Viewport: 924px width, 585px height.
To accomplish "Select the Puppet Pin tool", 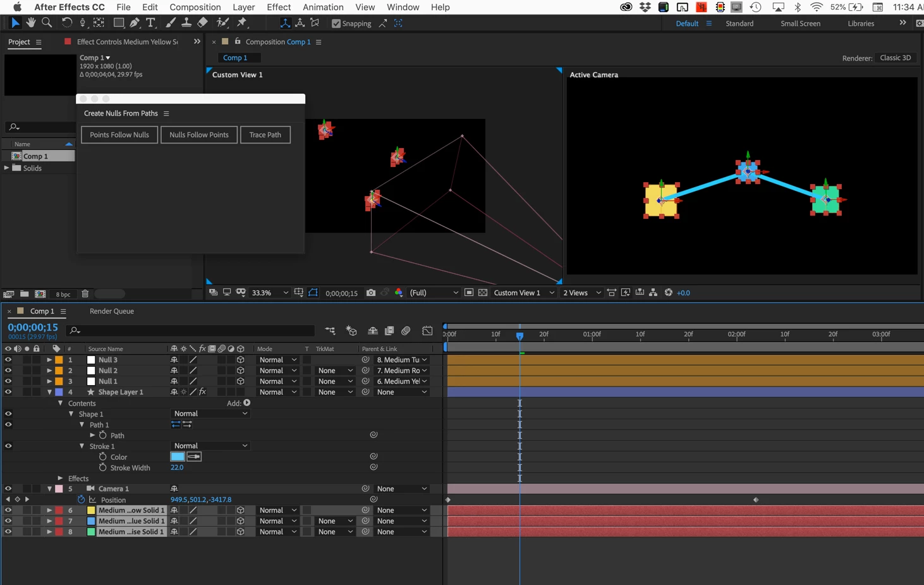I will 242,23.
